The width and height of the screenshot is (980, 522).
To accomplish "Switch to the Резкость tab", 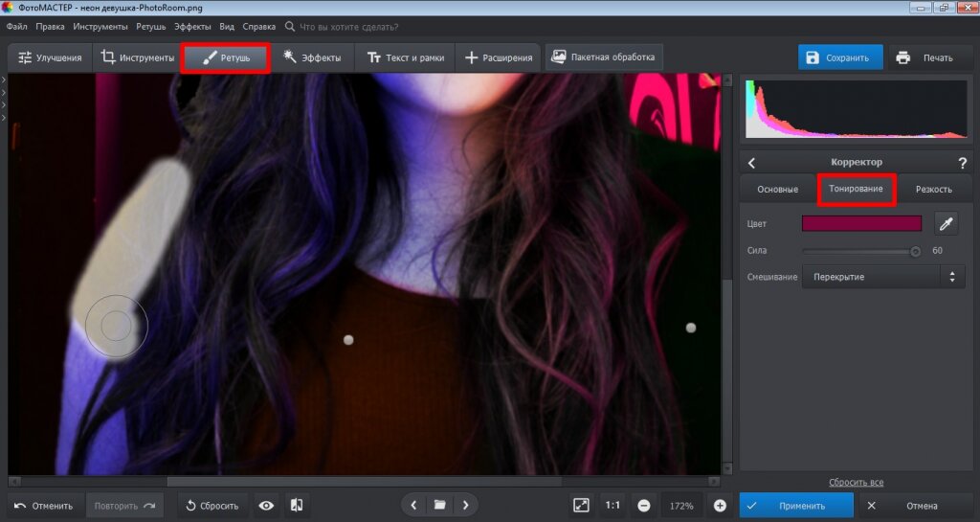I will pyautogui.click(x=933, y=190).
